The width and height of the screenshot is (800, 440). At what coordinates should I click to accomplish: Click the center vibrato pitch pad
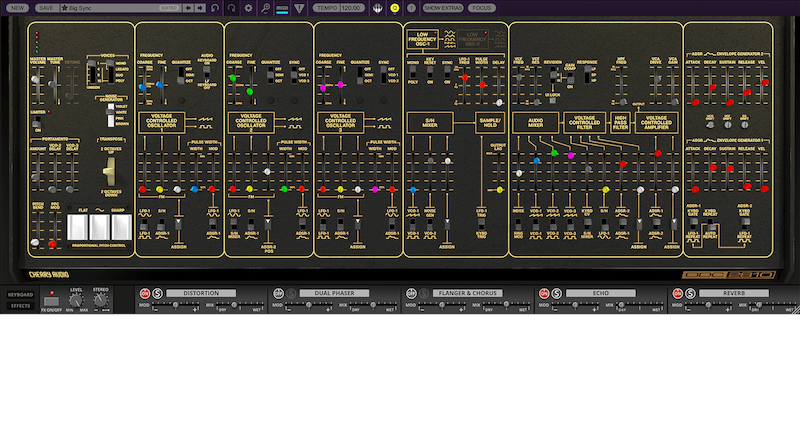(99, 227)
